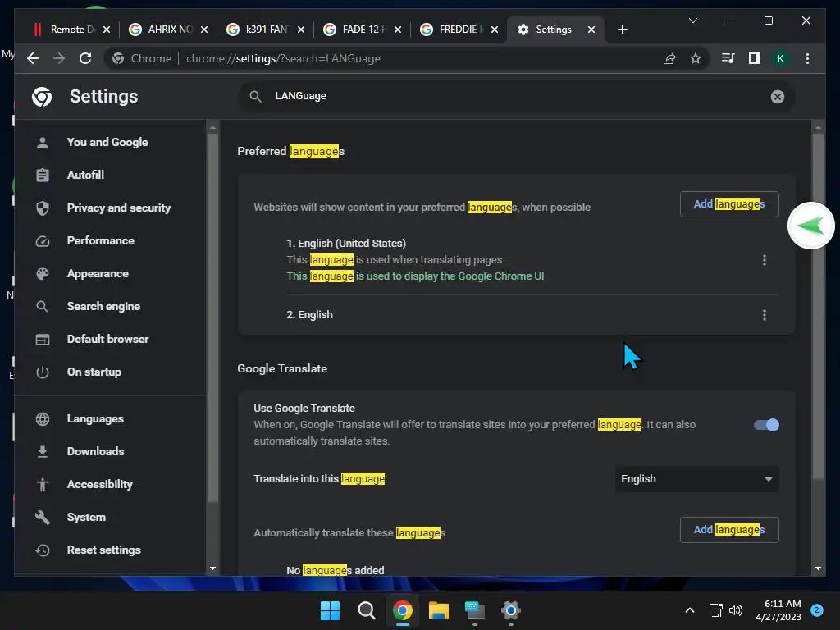Open the Translate into this language dropdown
This screenshot has width=840, height=630.
pyautogui.click(x=696, y=479)
